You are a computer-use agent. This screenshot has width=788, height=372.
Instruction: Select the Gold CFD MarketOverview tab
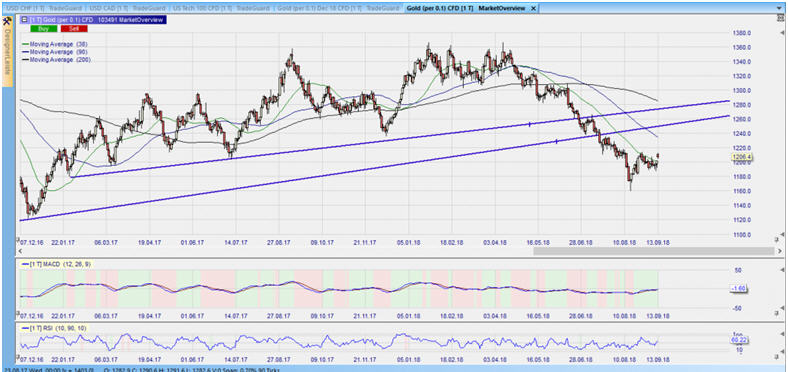pyautogui.click(x=465, y=9)
